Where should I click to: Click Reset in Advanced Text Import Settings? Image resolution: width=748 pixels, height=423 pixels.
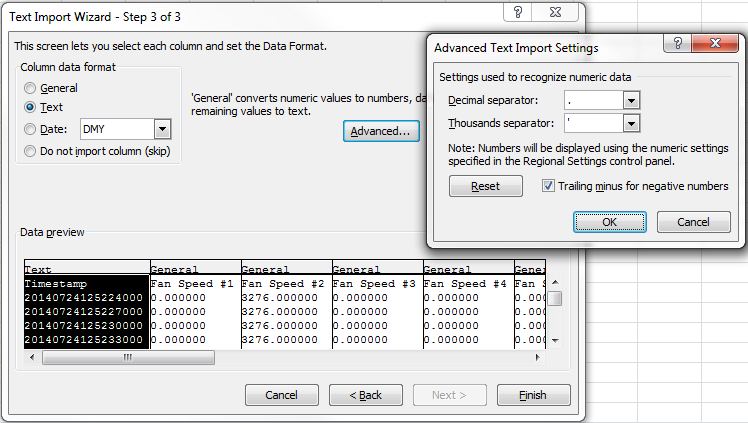coord(486,186)
